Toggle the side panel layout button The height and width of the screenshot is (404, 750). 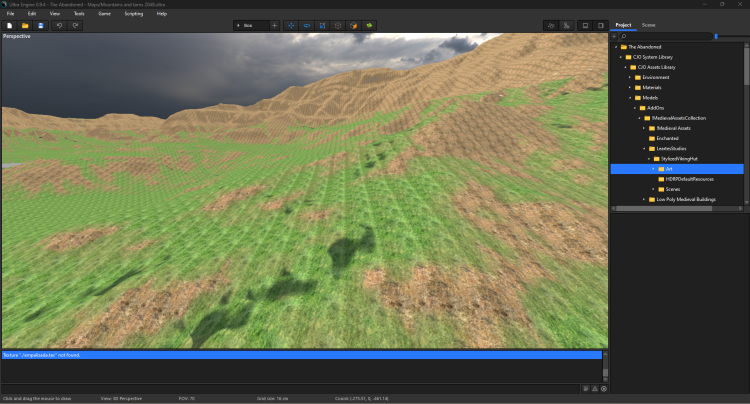pos(600,25)
